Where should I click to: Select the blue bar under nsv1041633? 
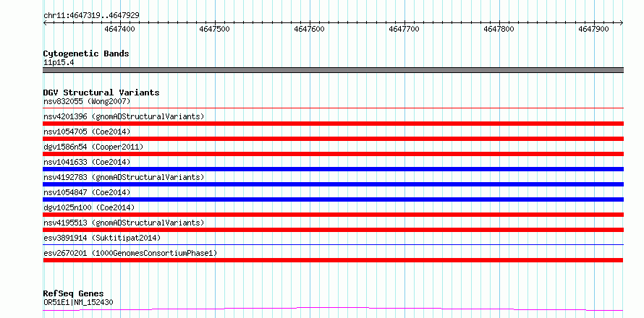coord(333,169)
